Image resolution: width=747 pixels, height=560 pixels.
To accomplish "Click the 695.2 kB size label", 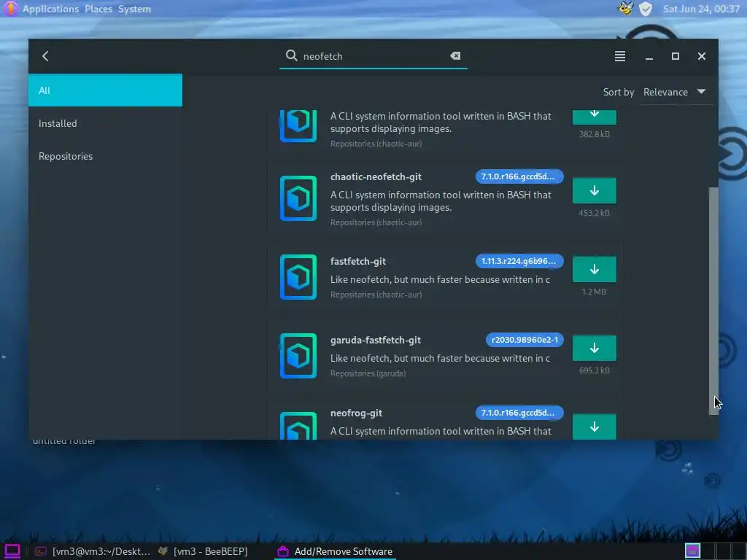I will [x=594, y=370].
